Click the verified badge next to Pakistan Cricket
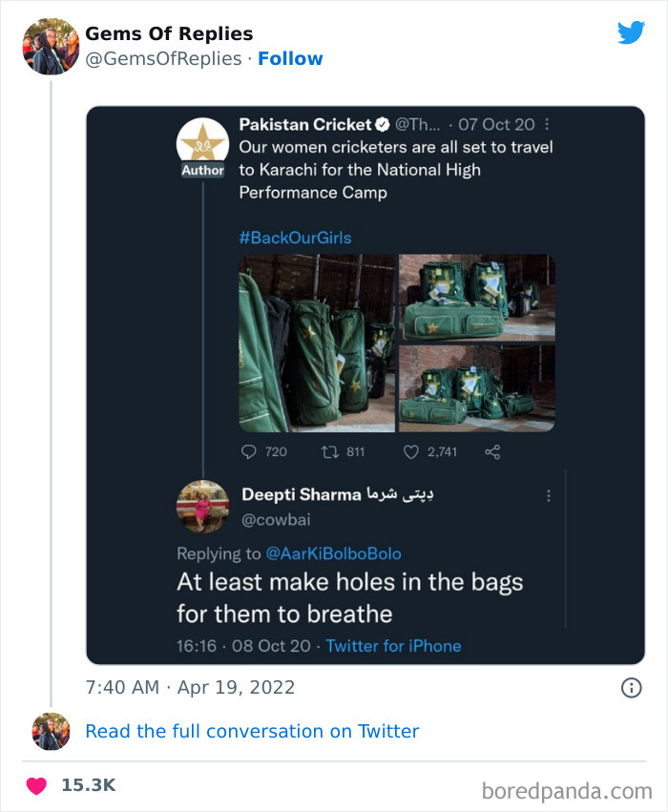 tap(384, 124)
